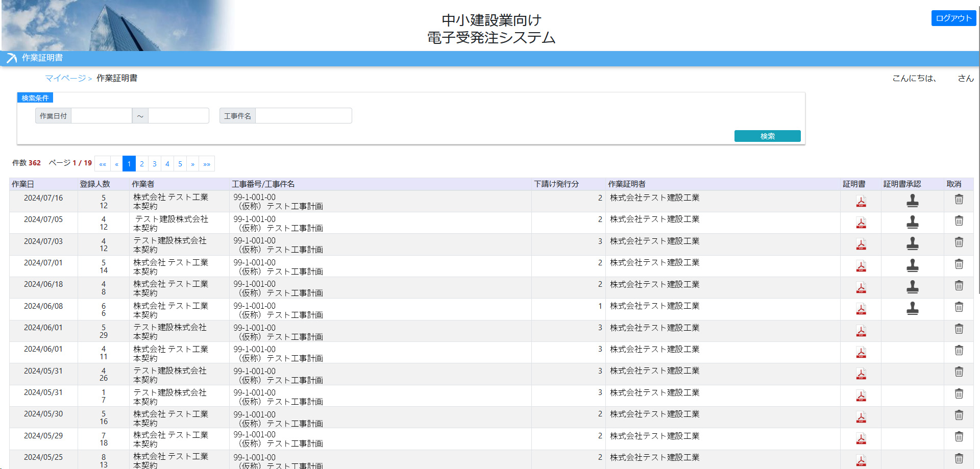This screenshot has height=469, width=980.
Task: Go to next page with » button
Action: [x=192, y=164]
